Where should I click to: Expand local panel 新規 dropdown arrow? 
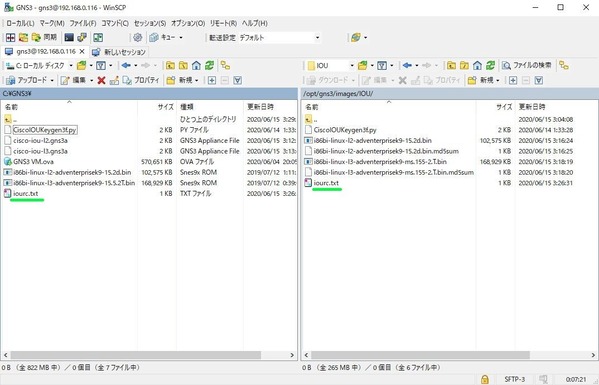197,80
